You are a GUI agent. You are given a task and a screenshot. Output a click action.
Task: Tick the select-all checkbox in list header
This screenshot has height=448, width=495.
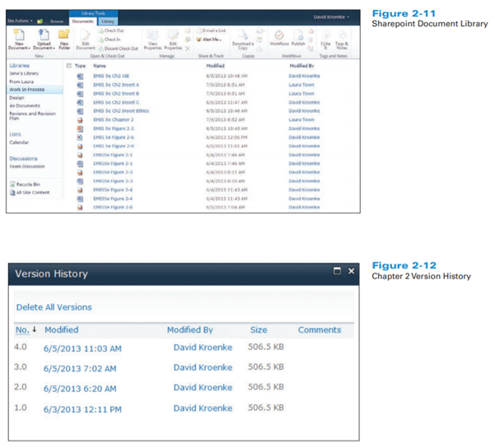(68, 64)
